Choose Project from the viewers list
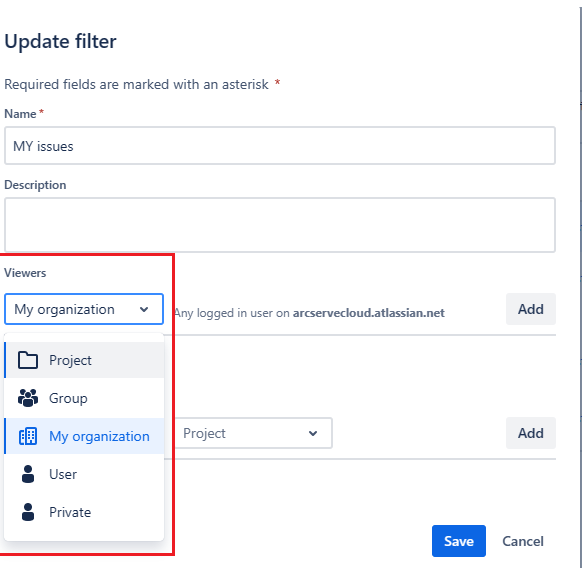The height and width of the screenshot is (568, 582). pyautogui.click(x=84, y=360)
